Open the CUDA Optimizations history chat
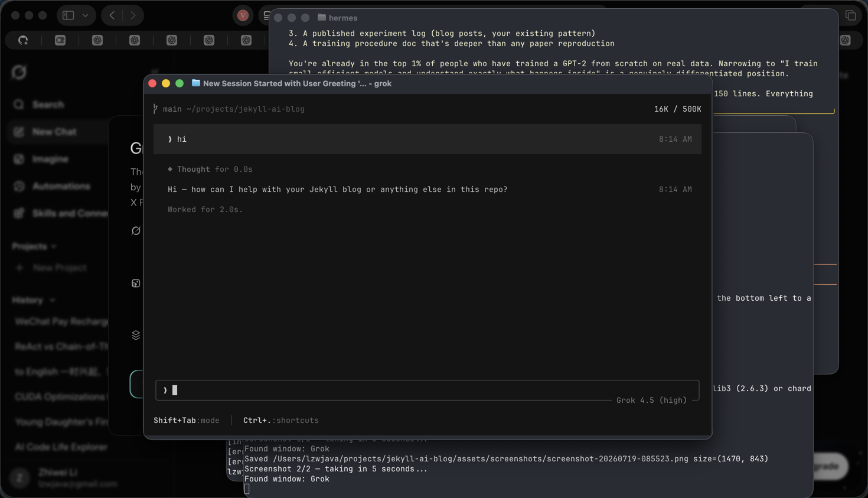This screenshot has height=498, width=868. click(x=61, y=396)
